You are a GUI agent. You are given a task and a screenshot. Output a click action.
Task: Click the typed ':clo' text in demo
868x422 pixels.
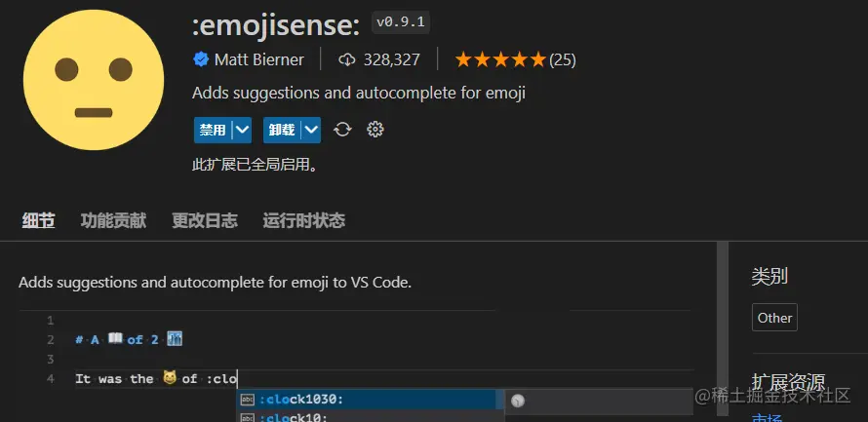click(x=221, y=379)
